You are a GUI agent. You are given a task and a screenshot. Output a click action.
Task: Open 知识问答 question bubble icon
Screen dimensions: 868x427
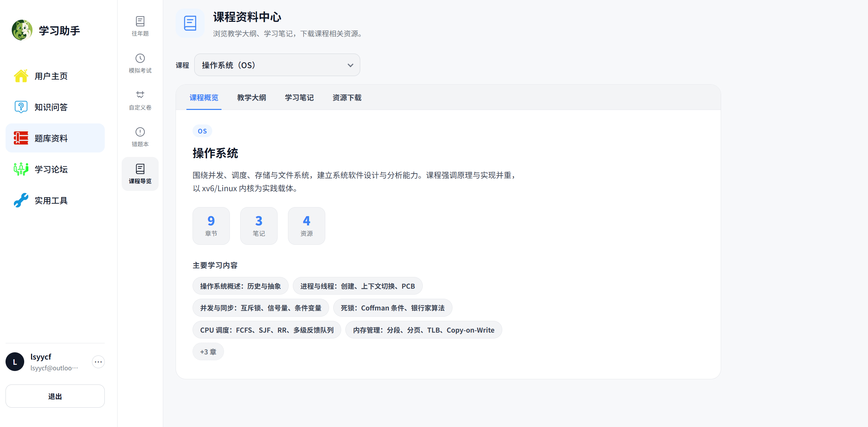pos(21,107)
